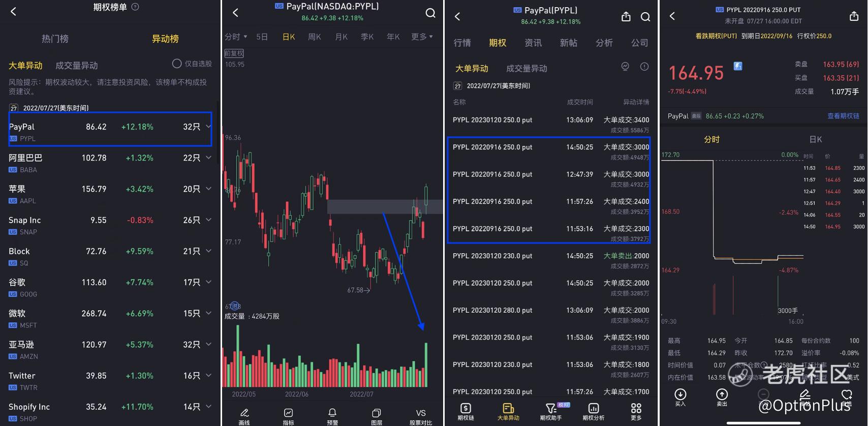Viewport: 868px width, 426px height.
Task: Open 大单异动 in the PYPL bottom bar
Action: coord(508,412)
